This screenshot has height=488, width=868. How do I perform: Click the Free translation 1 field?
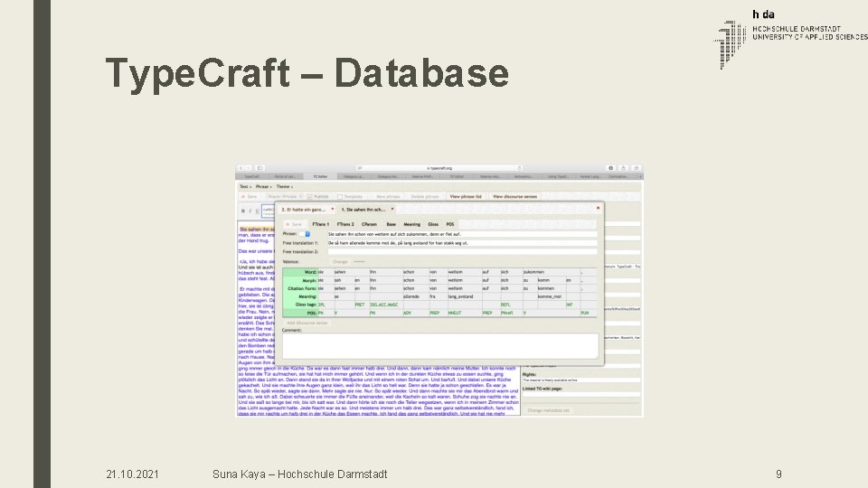tap(462, 243)
